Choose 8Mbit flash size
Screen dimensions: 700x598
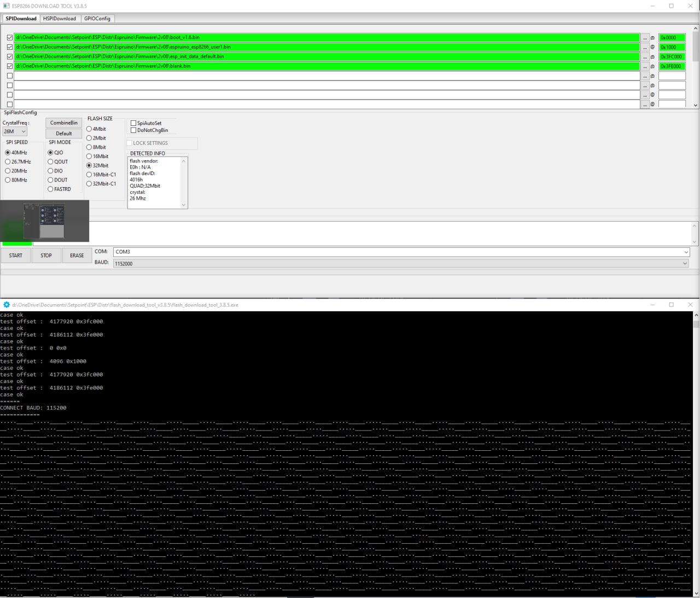(89, 147)
